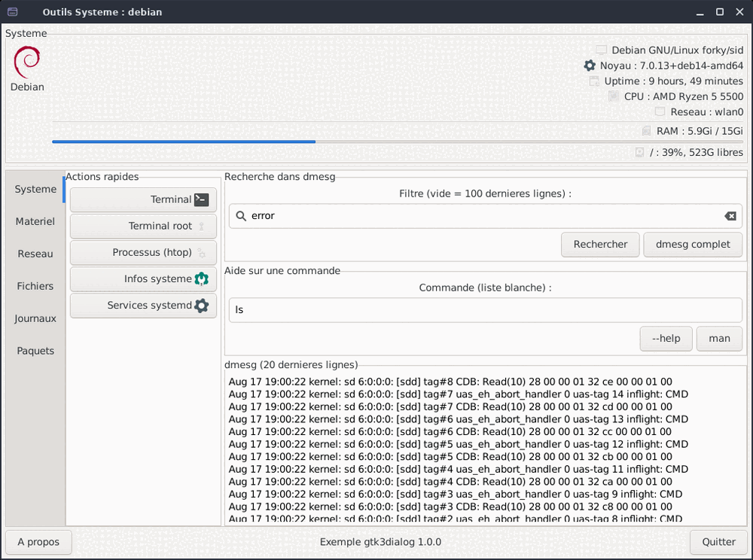Minimize the Outils Systeme window
The height and width of the screenshot is (560, 753).
pyautogui.click(x=700, y=13)
